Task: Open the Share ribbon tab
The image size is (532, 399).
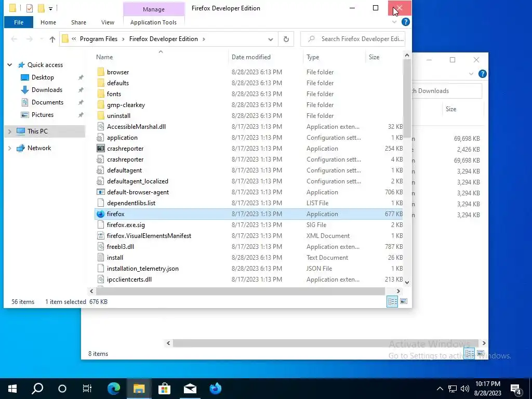Action: (78, 22)
